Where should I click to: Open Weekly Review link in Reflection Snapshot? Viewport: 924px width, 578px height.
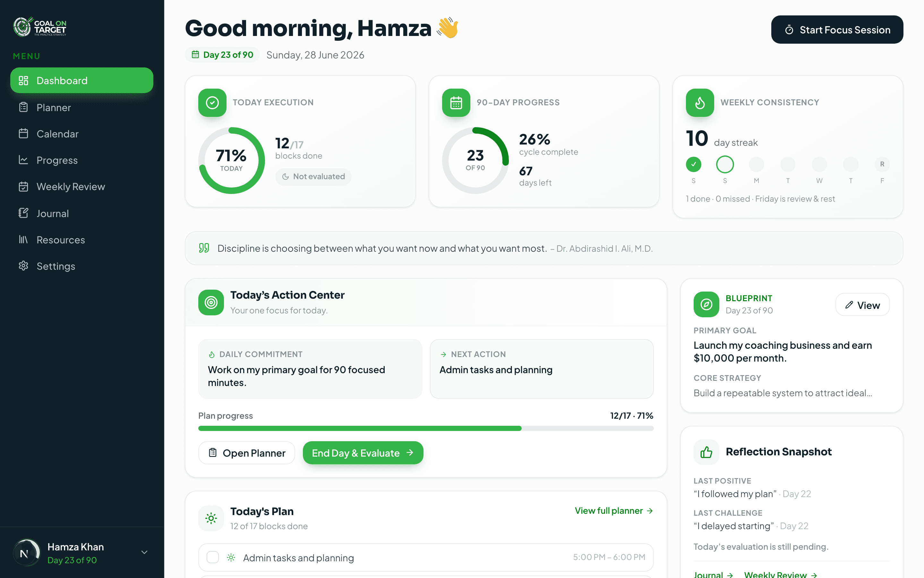[781, 574]
